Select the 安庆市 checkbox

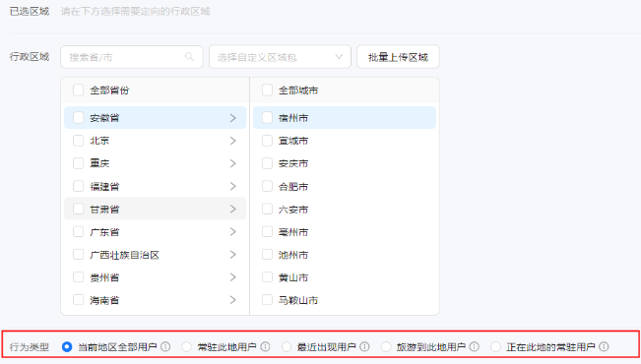pyautogui.click(x=267, y=163)
